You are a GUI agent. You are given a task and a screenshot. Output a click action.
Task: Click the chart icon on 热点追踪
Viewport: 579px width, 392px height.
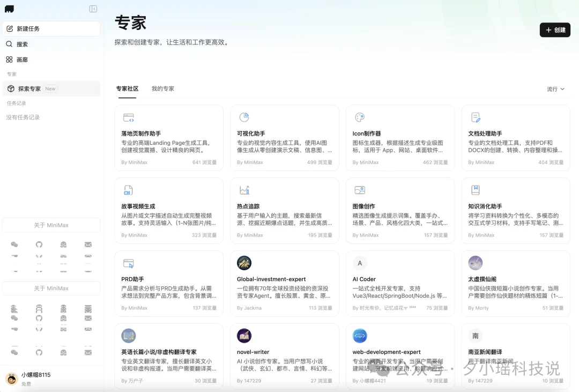[x=244, y=190]
